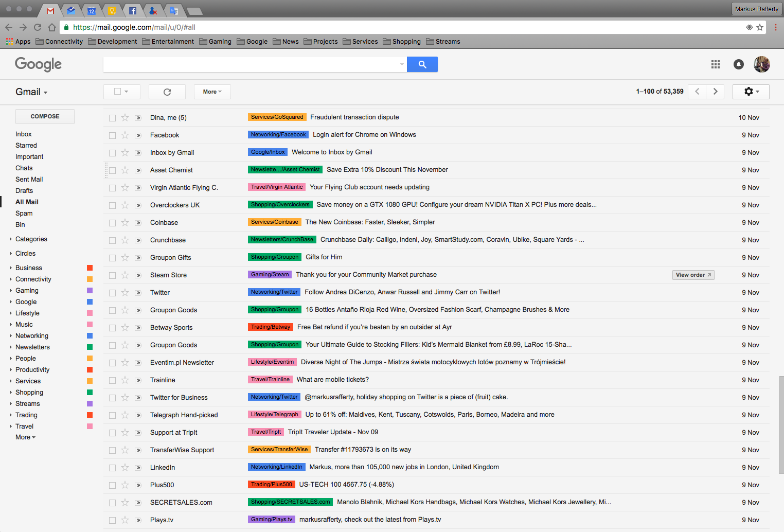
Task: Open the Markus Rafferty profile button
Action: (x=756, y=9)
